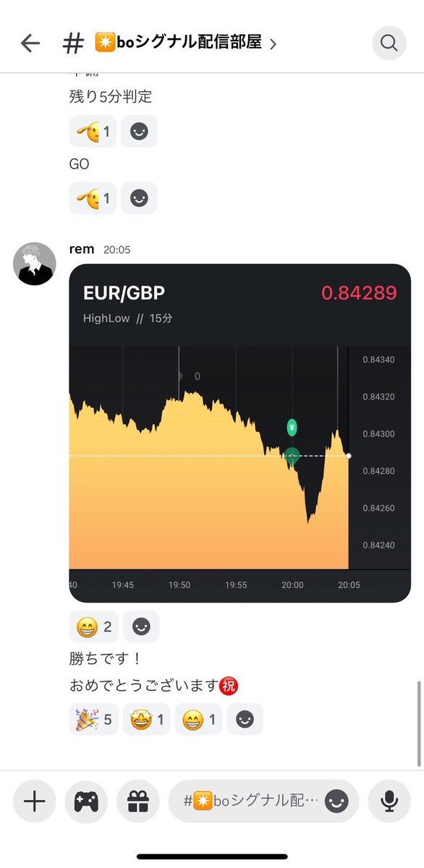Toggle the party popper reaction with 5

pyautogui.click(x=94, y=719)
